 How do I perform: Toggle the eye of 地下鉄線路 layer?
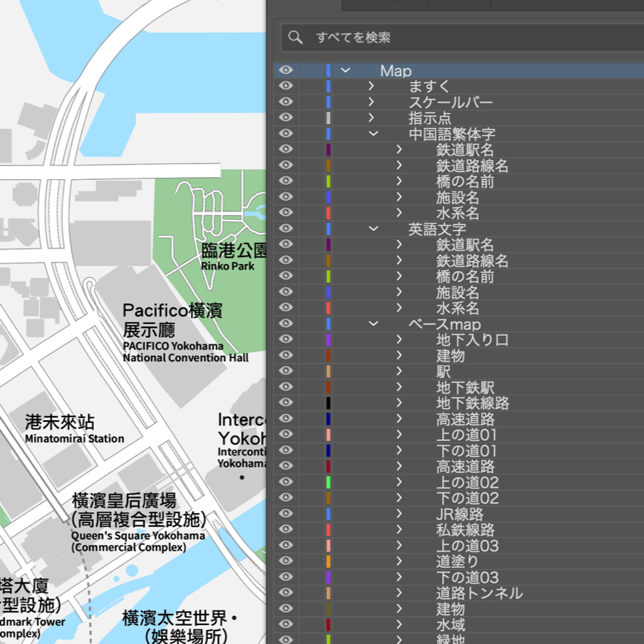click(x=286, y=402)
